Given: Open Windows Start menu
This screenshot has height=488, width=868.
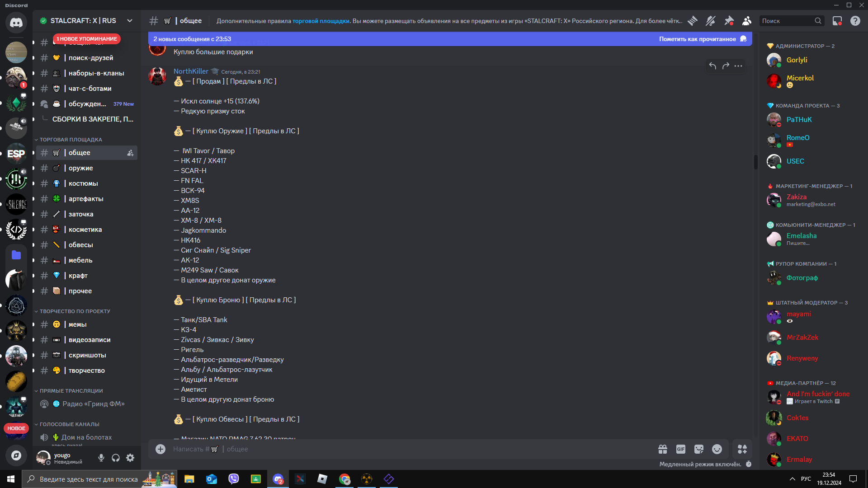Looking at the screenshot, I should coord(11,479).
